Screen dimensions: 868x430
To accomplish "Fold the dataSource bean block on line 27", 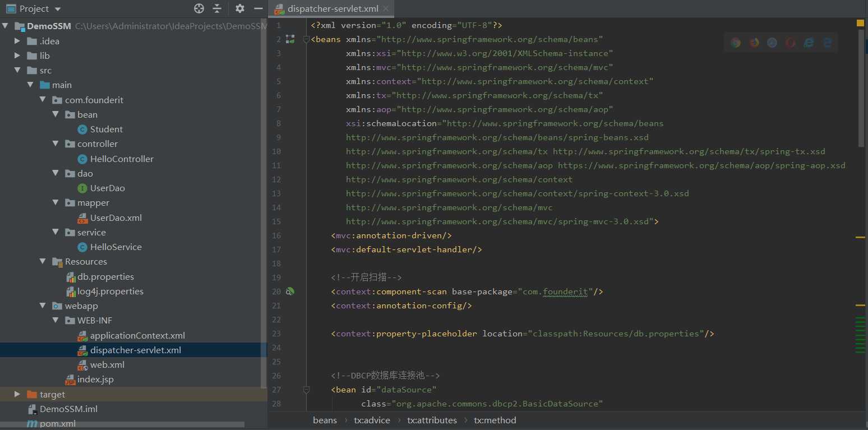I will (306, 390).
